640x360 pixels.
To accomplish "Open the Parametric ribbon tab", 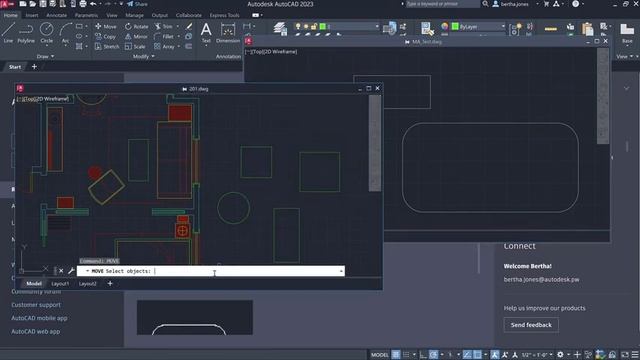I will [86, 15].
